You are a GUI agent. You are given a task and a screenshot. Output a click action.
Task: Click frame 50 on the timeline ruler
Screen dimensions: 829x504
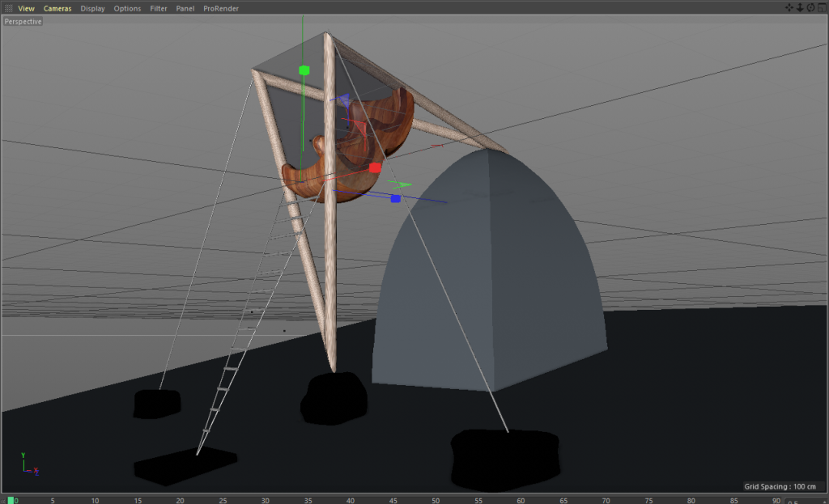(x=436, y=500)
